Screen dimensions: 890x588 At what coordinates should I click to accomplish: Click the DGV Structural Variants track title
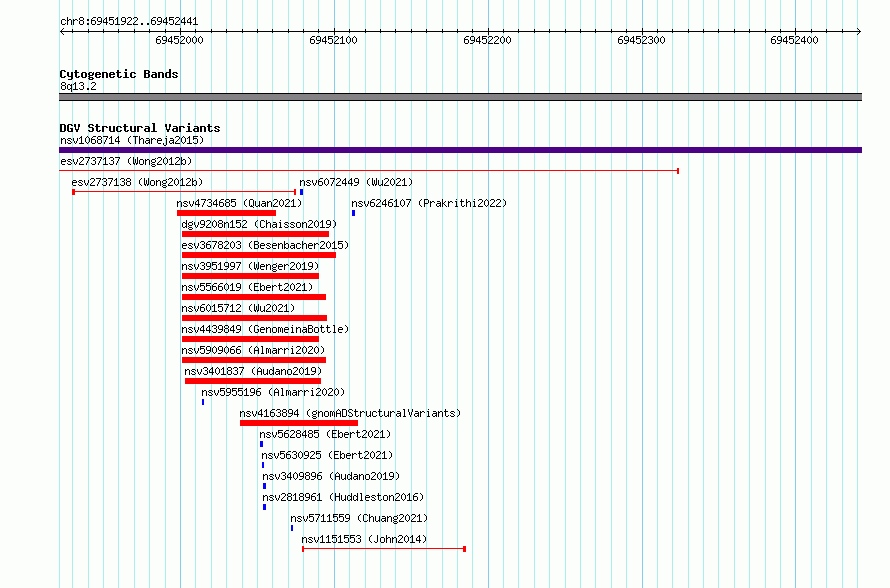tap(140, 128)
